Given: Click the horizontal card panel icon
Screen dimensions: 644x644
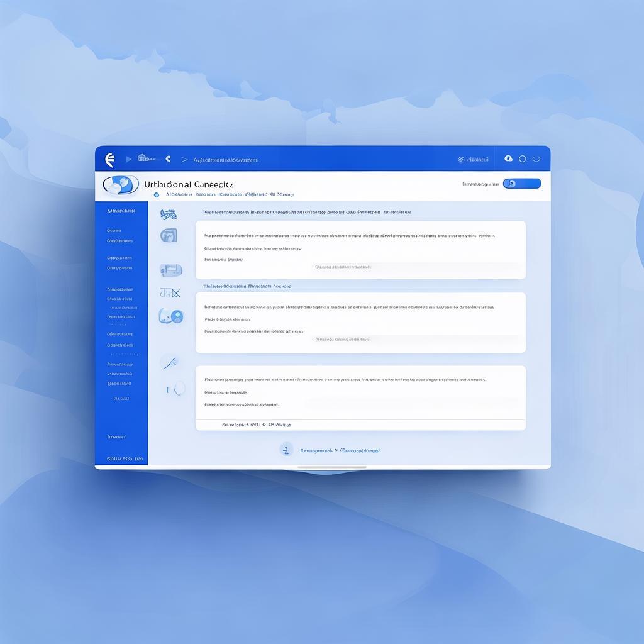Looking at the screenshot, I should [171, 270].
